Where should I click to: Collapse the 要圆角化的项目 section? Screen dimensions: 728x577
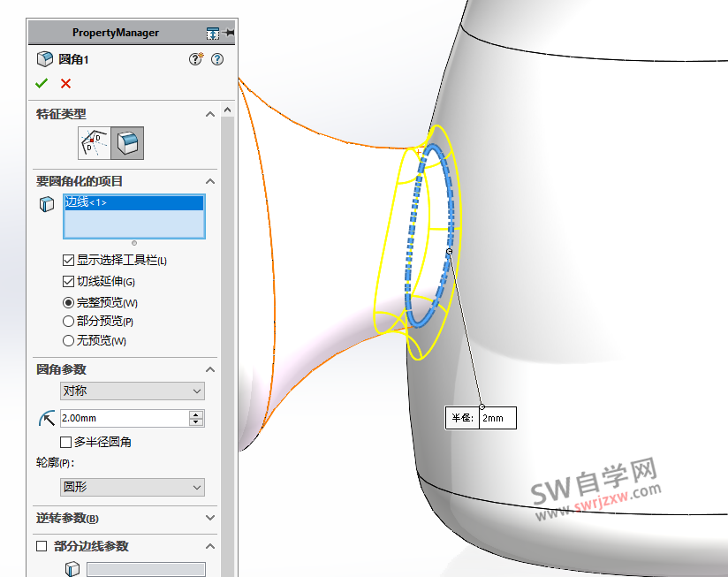(x=210, y=181)
